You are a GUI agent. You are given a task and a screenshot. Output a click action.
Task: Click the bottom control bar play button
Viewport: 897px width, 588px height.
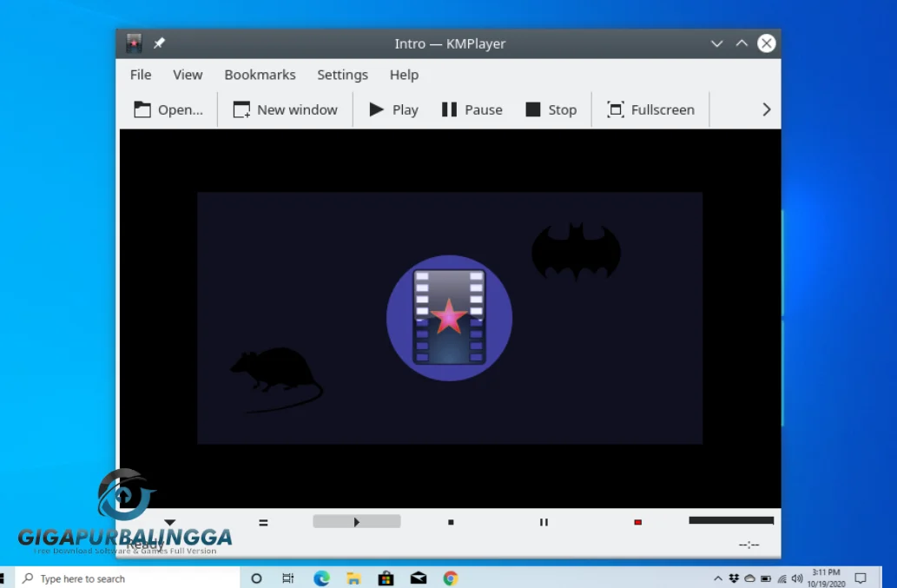pyautogui.click(x=356, y=522)
